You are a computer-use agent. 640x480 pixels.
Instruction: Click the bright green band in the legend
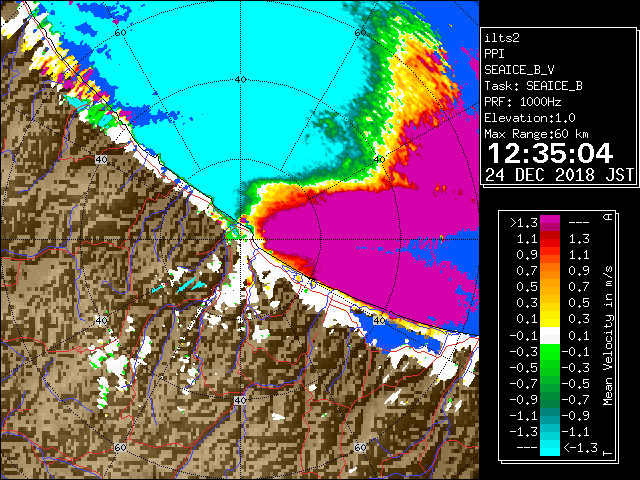point(550,352)
